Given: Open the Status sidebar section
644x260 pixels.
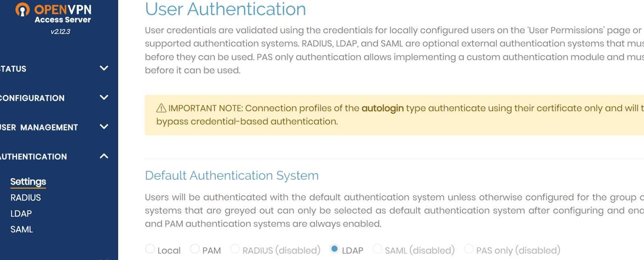Looking at the screenshot, I should click(x=13, y=69).
